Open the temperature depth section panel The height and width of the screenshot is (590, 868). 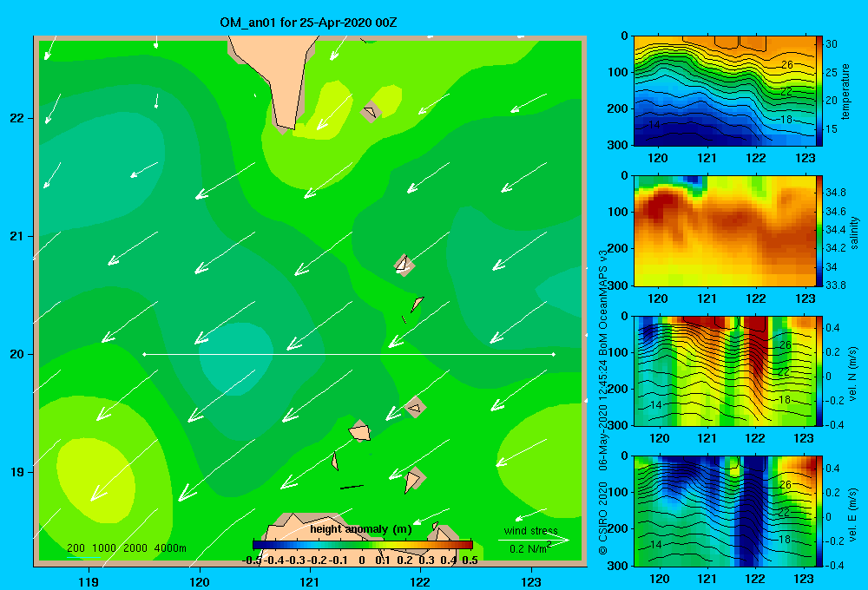click(725, 91)
